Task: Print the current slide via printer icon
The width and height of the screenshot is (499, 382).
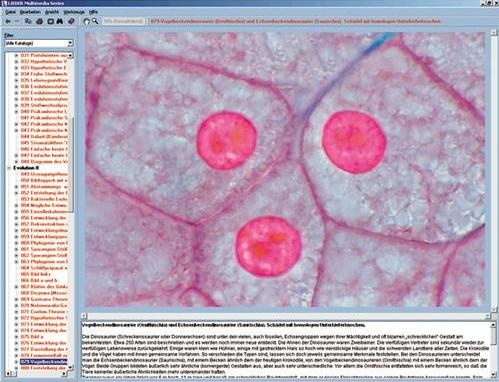Action: tap(39, 21)
